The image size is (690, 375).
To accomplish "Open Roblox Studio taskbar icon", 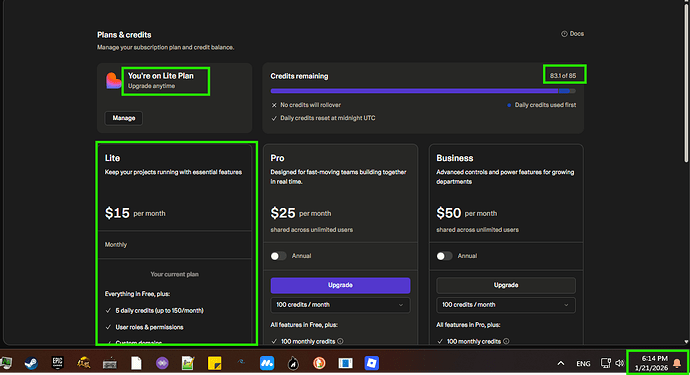I will coord(371,363).
